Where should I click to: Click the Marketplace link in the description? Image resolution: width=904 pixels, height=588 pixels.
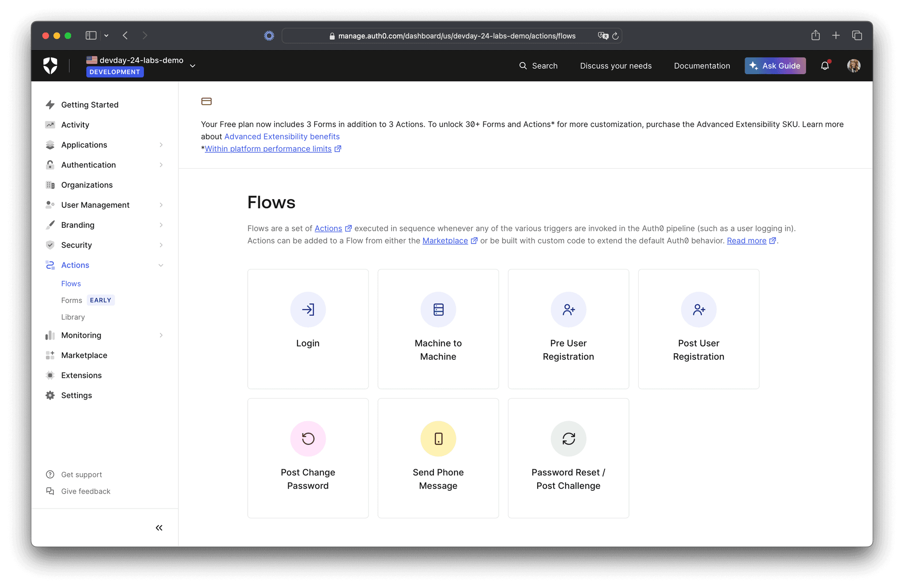click(x=445, y=241)
